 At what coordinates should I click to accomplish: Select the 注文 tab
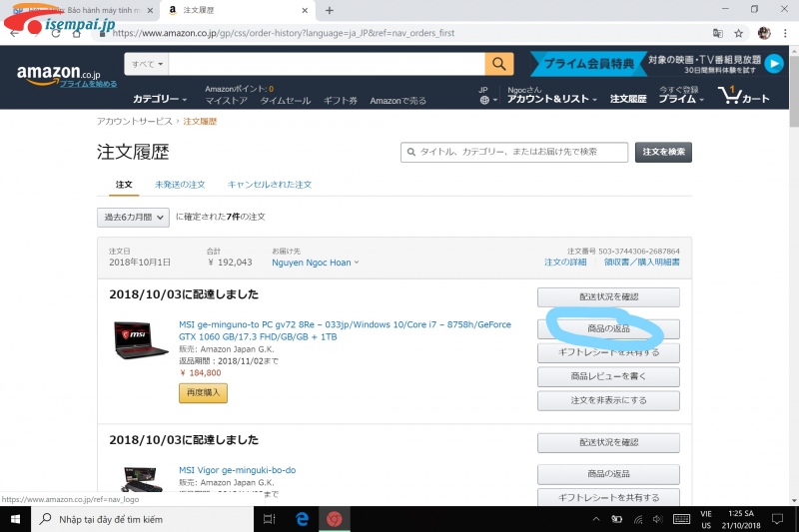124,185
